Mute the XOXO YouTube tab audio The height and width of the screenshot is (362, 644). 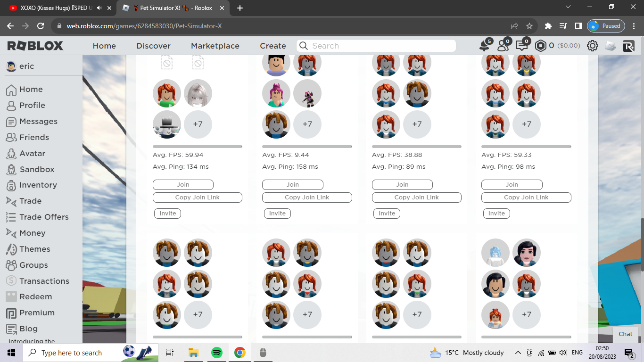pyautogui.click(x=99, y=8)
